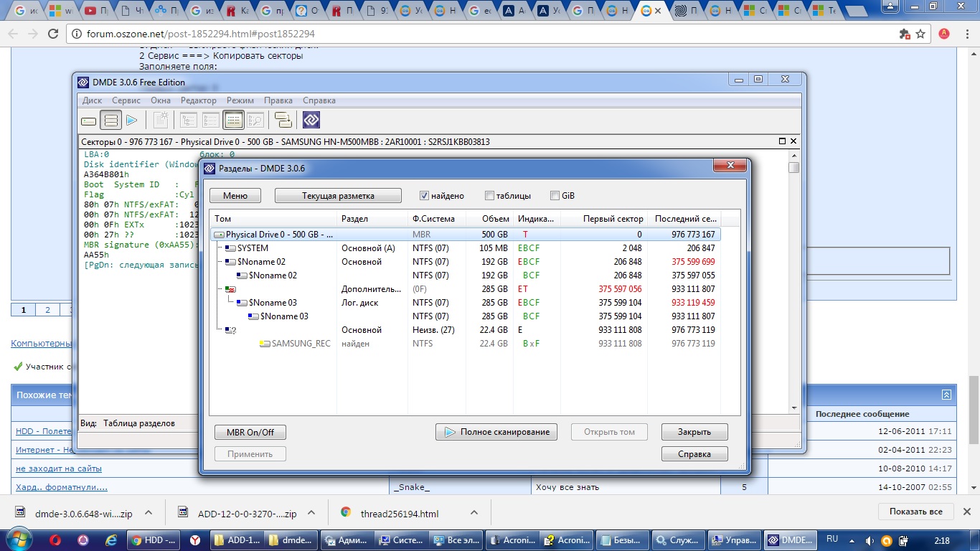Click the Первый сектор column header
The width and height of the screenshot is (980, 551).
pyautogui.click(x=603, y=219)
